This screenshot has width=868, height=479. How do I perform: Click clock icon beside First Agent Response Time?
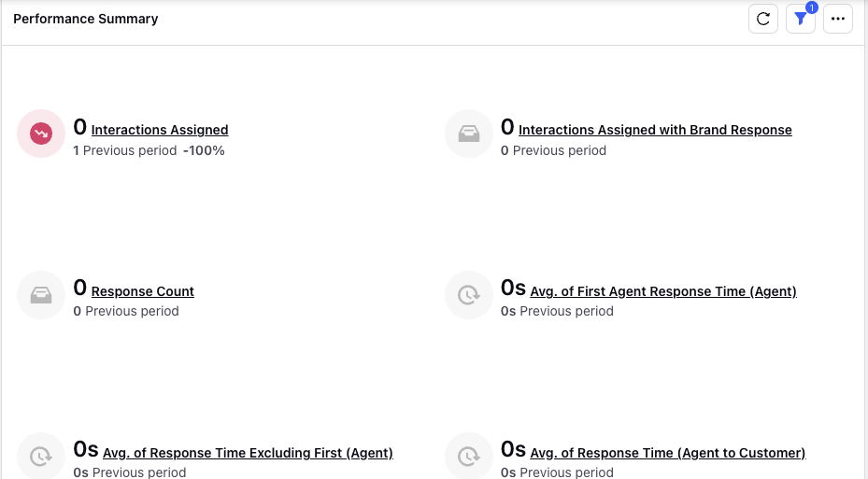pos(469,295)
